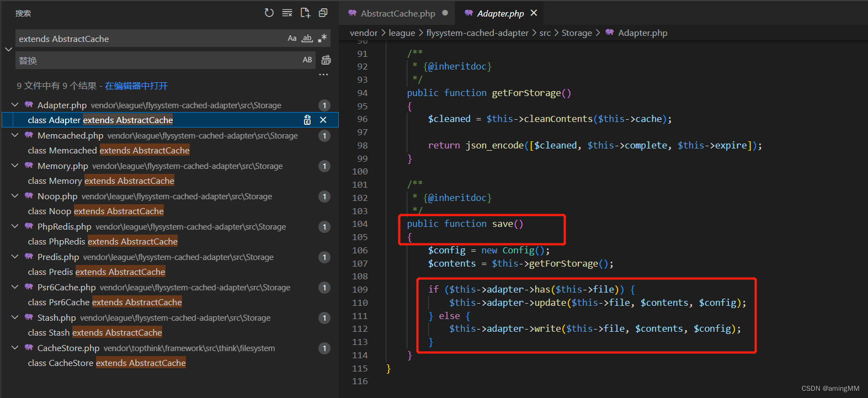
Task: Clear search results list icon
Action: pyautogui.click(x=287, y=13)
